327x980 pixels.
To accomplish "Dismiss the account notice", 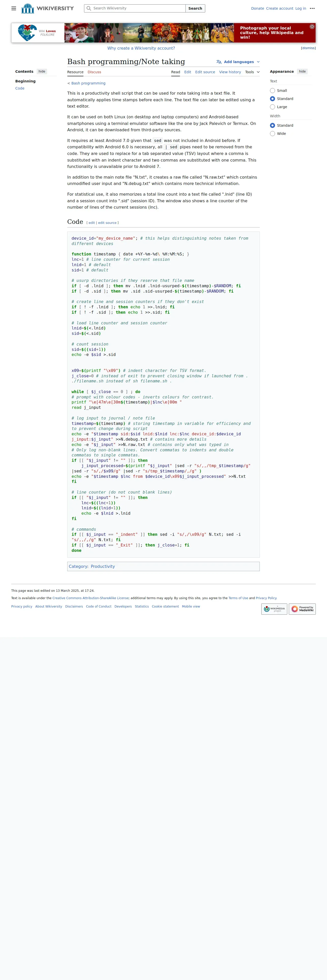I will (308, 48).
